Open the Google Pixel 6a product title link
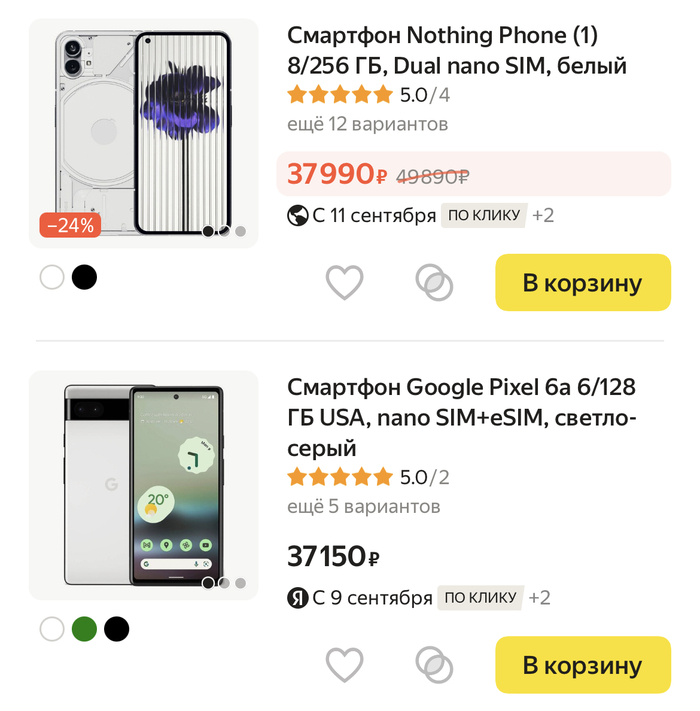This screenshot has width=700, height=711. tap(461, 417)
